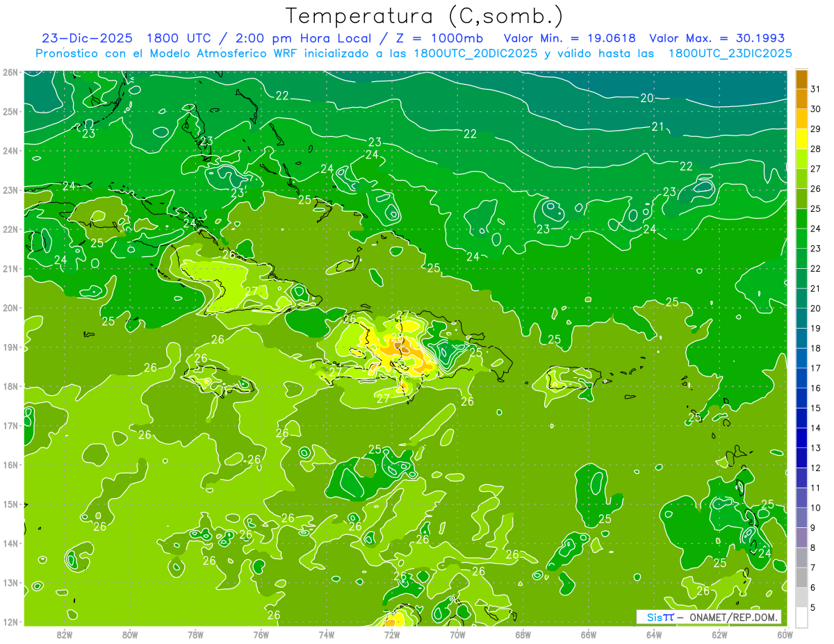The image size is (834, 644).
Task: Click the "74W" longitude axis label
Action: (327, 634)
